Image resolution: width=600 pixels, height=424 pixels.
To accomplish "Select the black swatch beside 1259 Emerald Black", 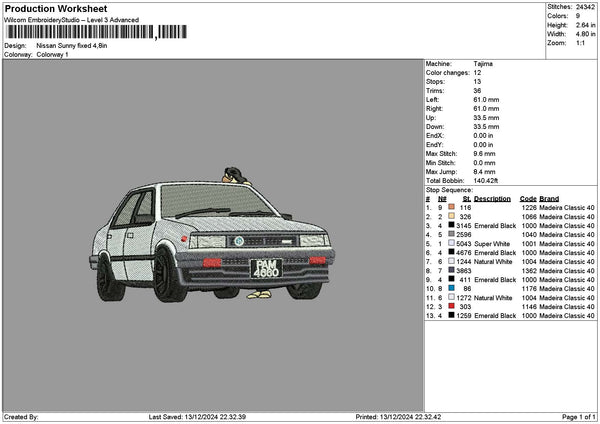I will click(x=452, y=315).
